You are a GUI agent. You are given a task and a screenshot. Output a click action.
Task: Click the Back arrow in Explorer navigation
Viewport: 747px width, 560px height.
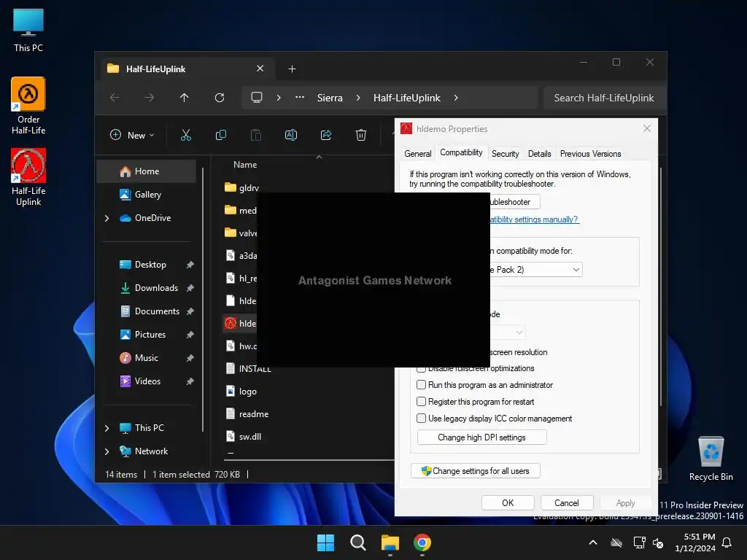click(115, 98)
